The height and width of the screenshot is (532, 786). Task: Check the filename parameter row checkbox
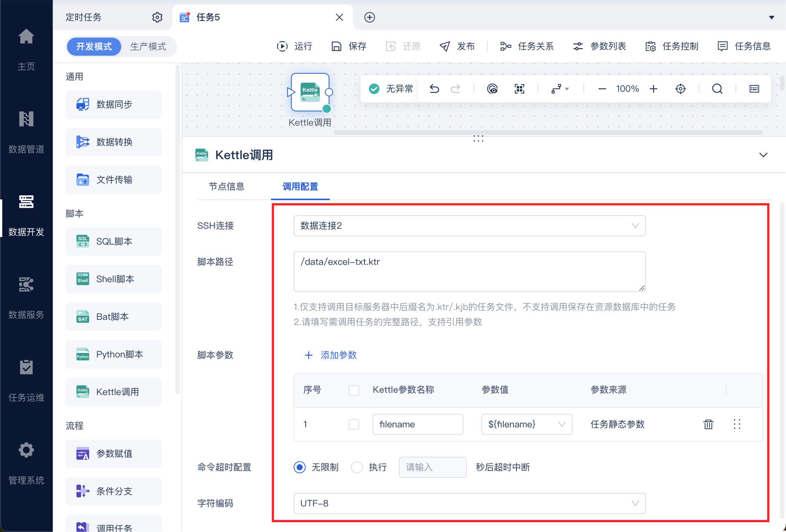point(354,424)
